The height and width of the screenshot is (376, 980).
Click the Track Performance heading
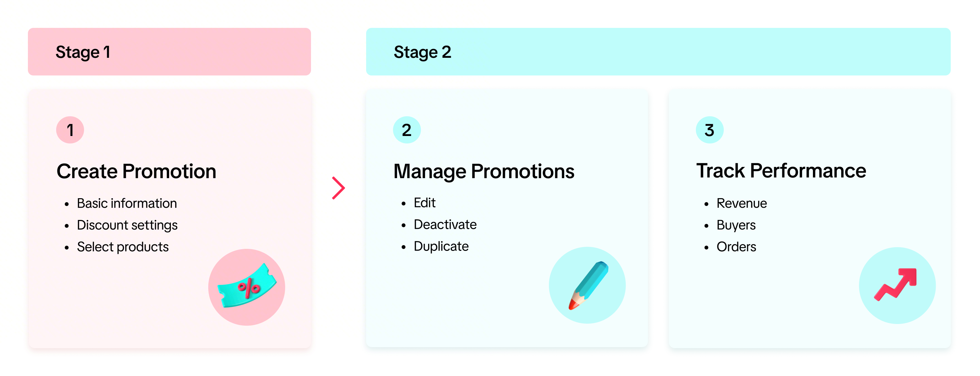[x=781, y=170]
